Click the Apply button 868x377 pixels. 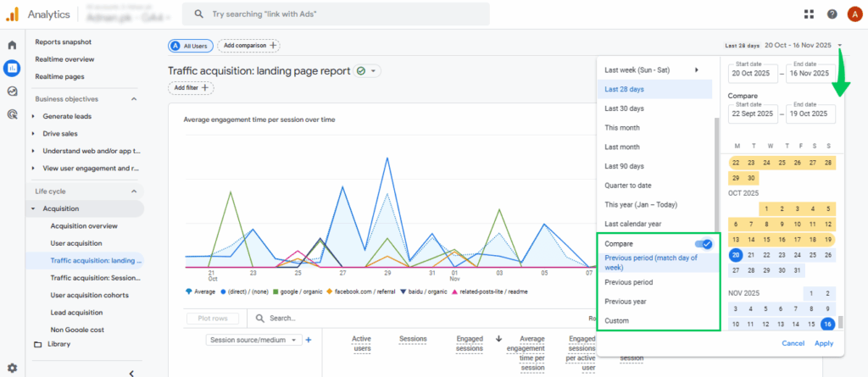pos(824,343)
